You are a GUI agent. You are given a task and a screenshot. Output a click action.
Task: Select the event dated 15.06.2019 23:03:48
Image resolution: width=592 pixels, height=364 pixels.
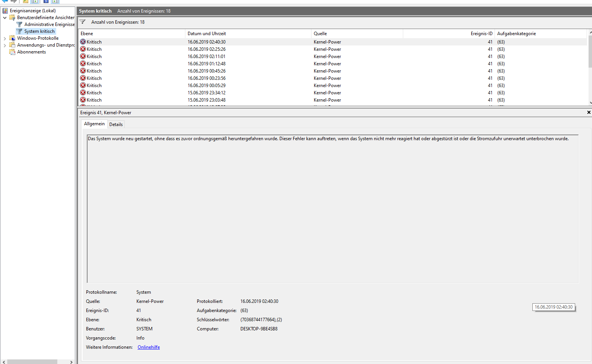pos(332,100)
